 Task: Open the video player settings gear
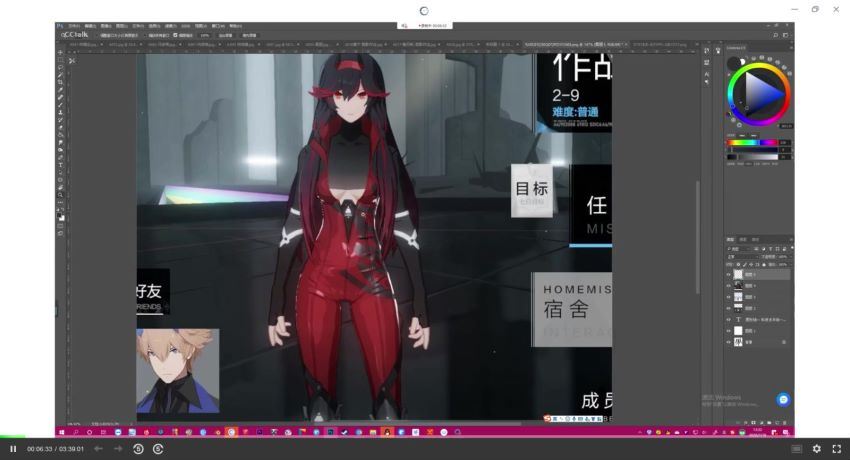816,449
